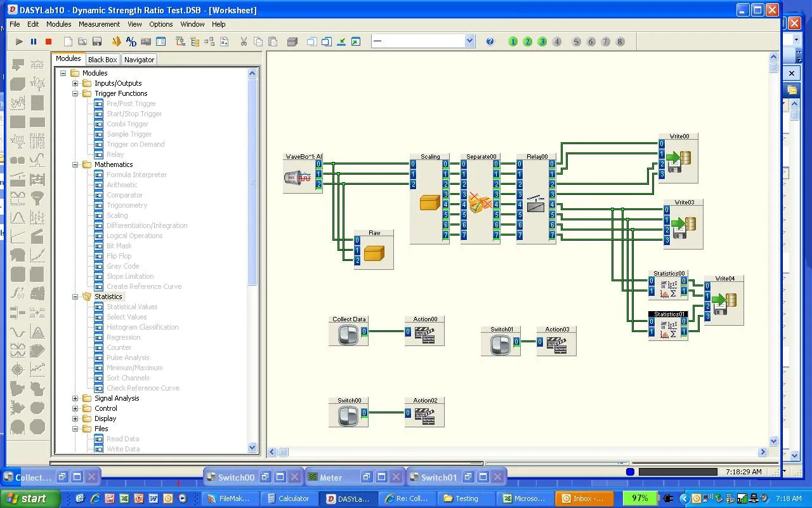Select the Write04 file module

click(724, 300)
